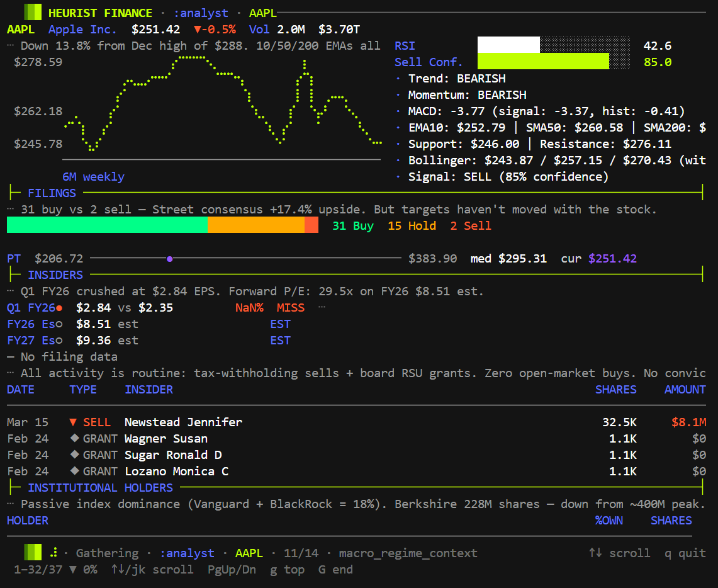The image size is (718, 588).
Task: Click the Sell Conf. value 85.0
Action: tap(658, 62)
